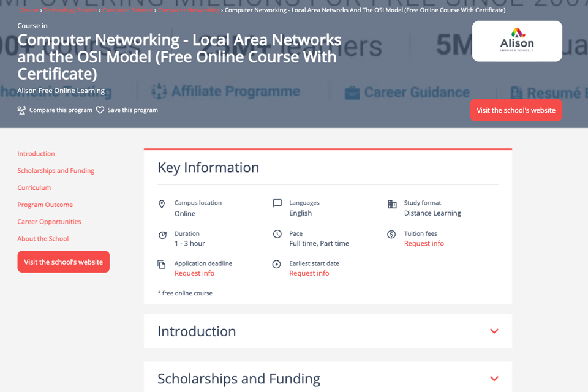Click the Compare this program scale icon
This screenshot has width=588, height=392.
[x=21, y=110]
